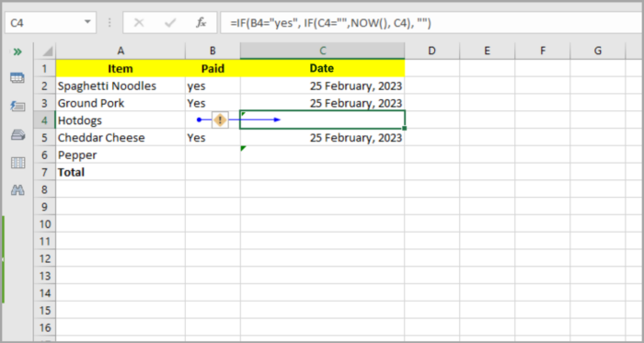644x343 pixels.
Task: Select row 1 header
Action: 45,69
